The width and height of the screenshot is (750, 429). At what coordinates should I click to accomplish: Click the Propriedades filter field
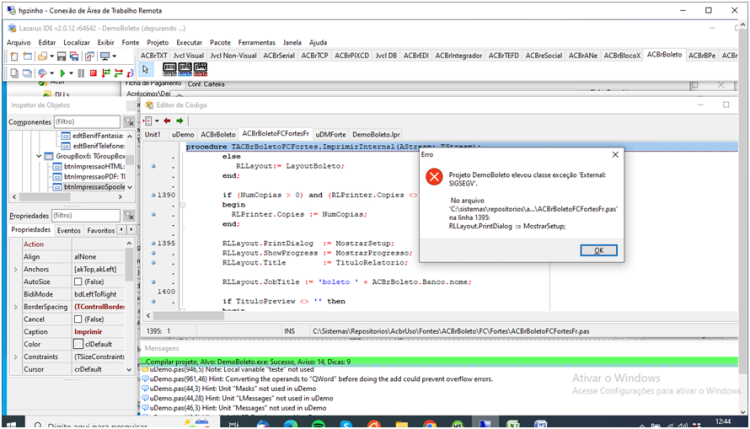87,216
